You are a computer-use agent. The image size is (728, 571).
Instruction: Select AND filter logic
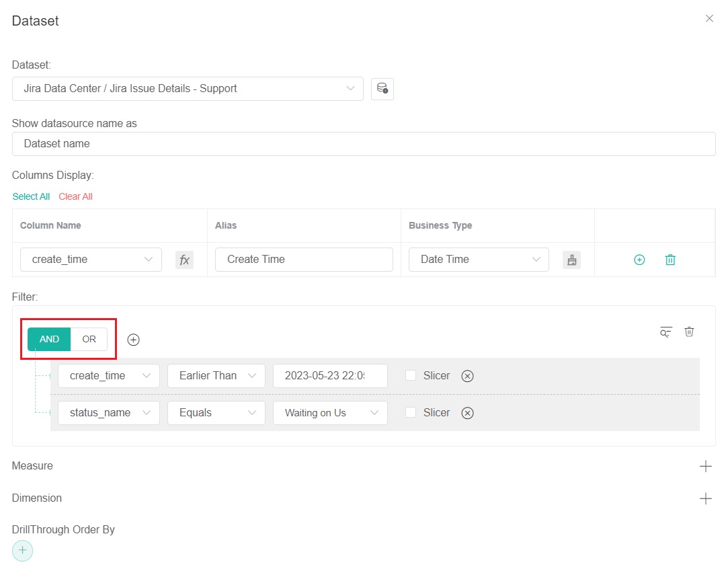[49, 340]
